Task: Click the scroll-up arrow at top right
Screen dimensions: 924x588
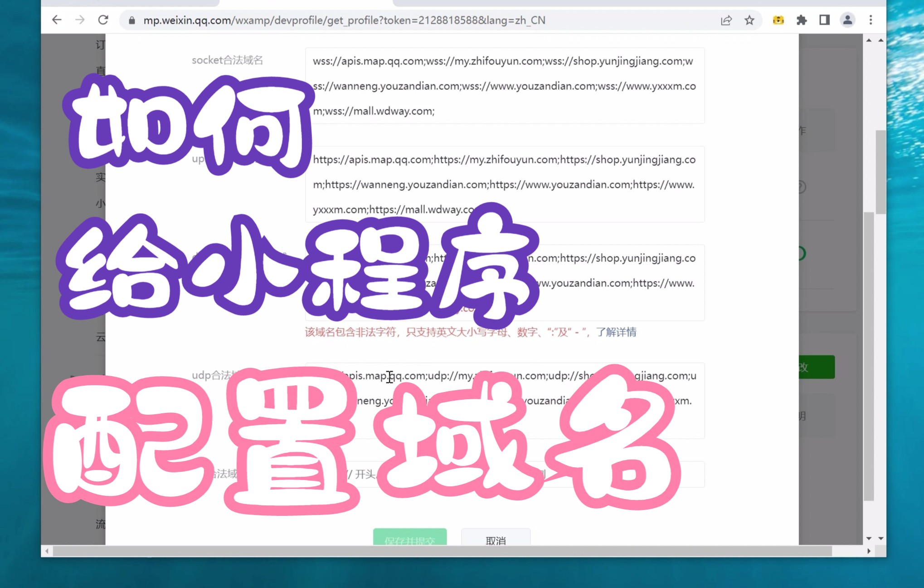Action: pyautogui.click(x=880, y=40)
